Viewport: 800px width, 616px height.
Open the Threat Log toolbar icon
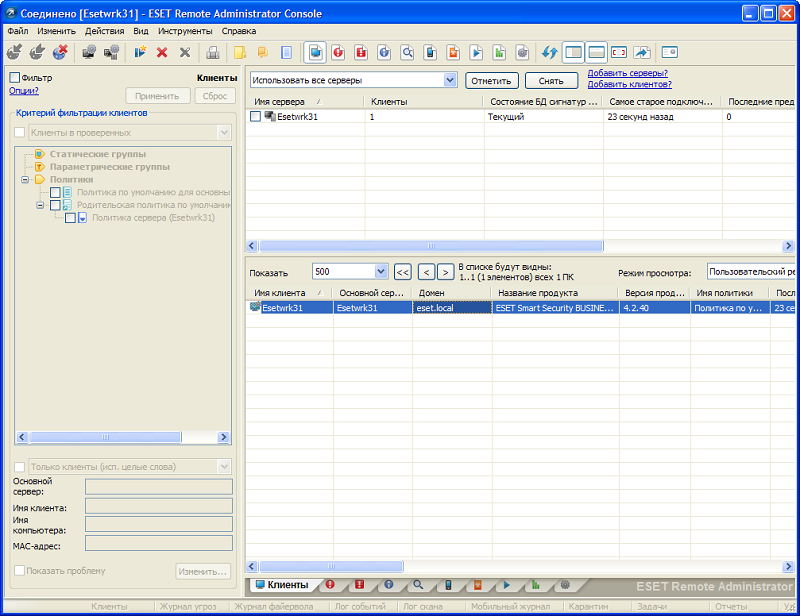[x=338, y=52]
